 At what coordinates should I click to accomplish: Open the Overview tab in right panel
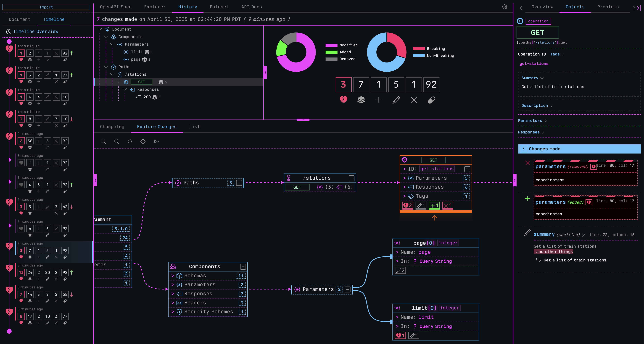tap(542, 7)
